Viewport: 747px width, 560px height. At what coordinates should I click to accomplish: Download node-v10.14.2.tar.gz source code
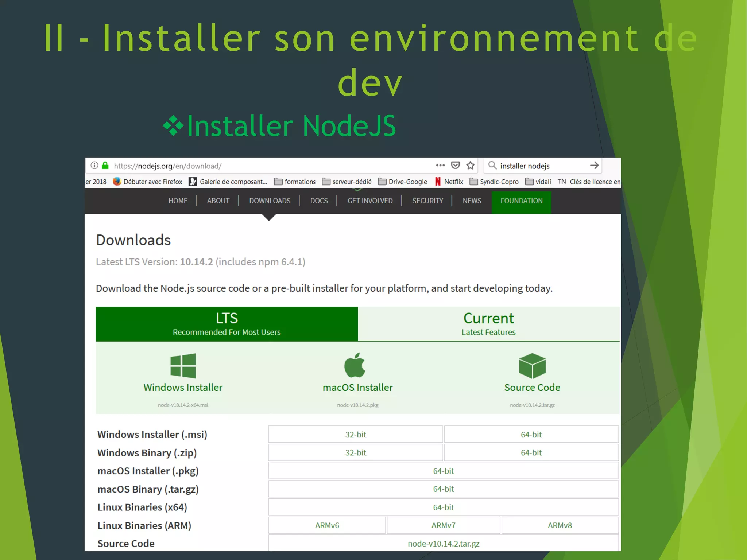click(x=444, y=543)
